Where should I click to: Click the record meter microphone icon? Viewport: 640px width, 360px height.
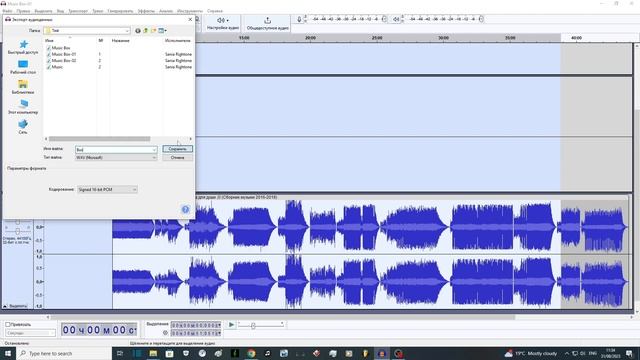pyautogui.click(x=299, y=19)
